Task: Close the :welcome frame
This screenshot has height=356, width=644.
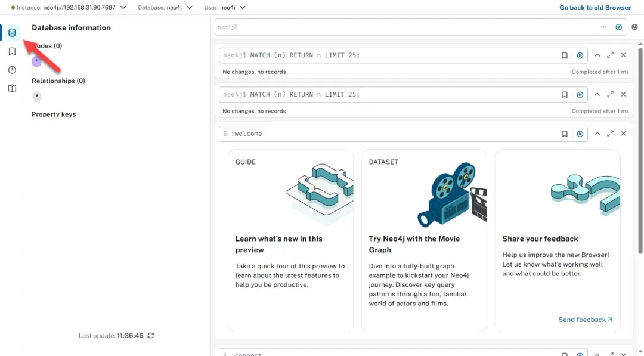Action: [624, 134]
